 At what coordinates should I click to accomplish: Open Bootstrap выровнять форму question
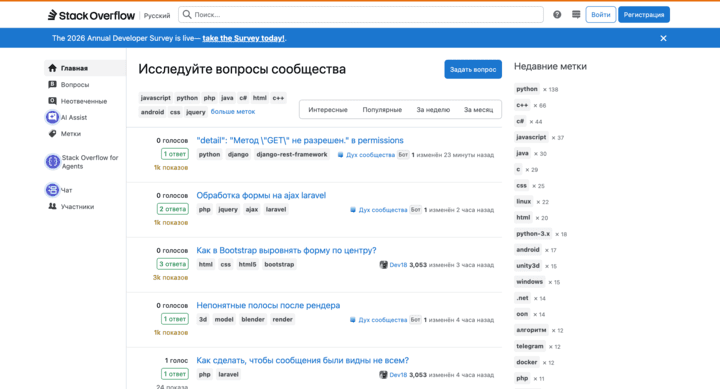[x=286, y=250]
